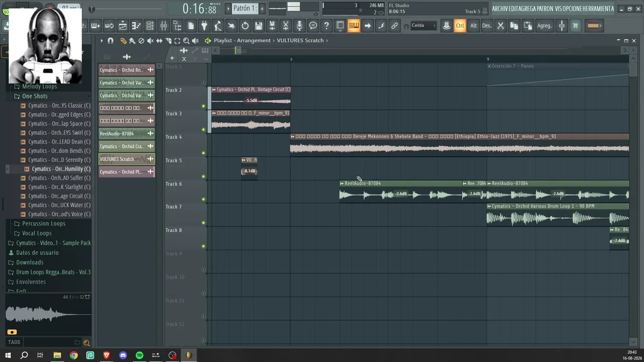Screen dimensions: 644x362
Task: Mute Track 3 with its green light
Action: tap(203, 130)
